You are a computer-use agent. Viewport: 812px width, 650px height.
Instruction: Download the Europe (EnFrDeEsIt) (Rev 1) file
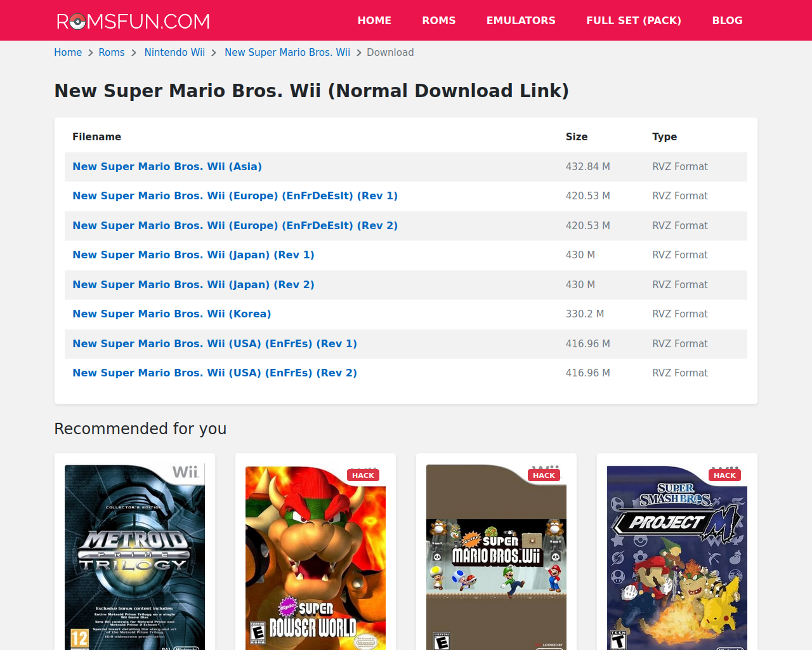[235, 196]
